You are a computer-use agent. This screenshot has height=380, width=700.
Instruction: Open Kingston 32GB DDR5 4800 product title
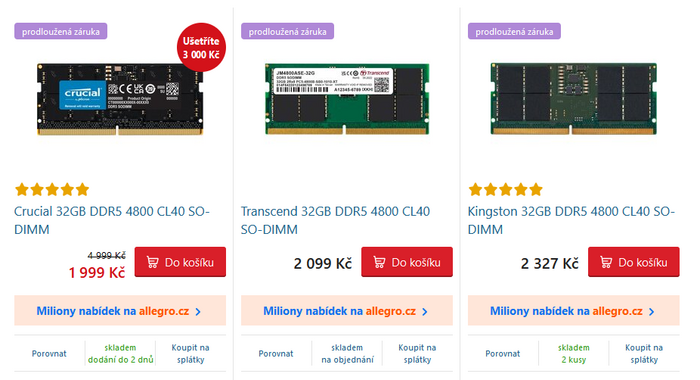pyautogui.click(x=571, y=220)
